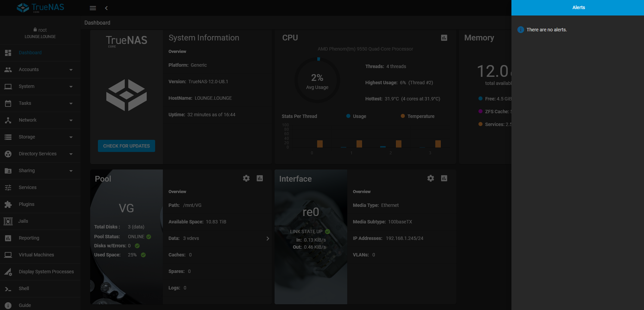
Task: Click the Reporting chart icon in sidebar
Action: pyautogui.click(x=8, y=238)
